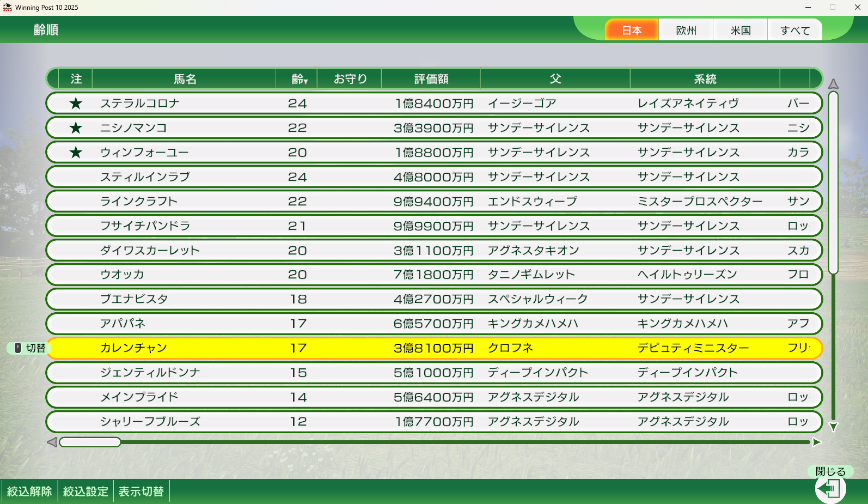The width and height of the screenshot is (868, 504).
Task: Click the sire エンドスウィープ
Action: [x=533, y=201]
